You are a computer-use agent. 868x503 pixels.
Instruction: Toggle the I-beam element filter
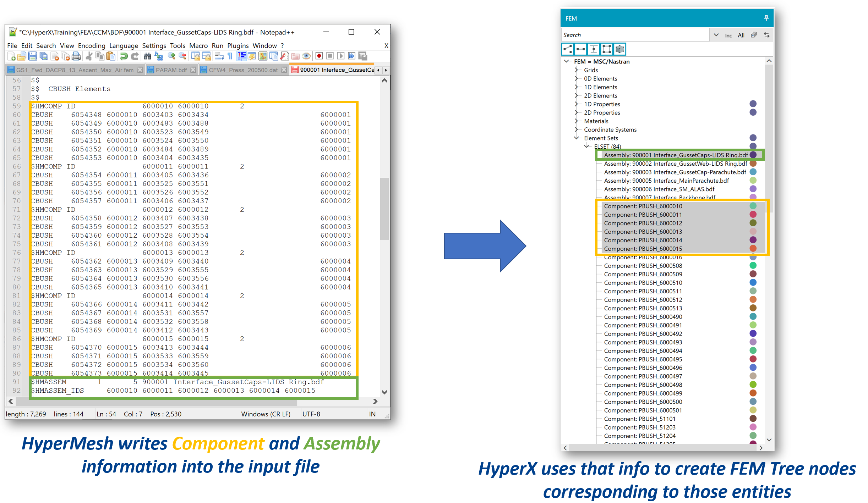(594, 49)
